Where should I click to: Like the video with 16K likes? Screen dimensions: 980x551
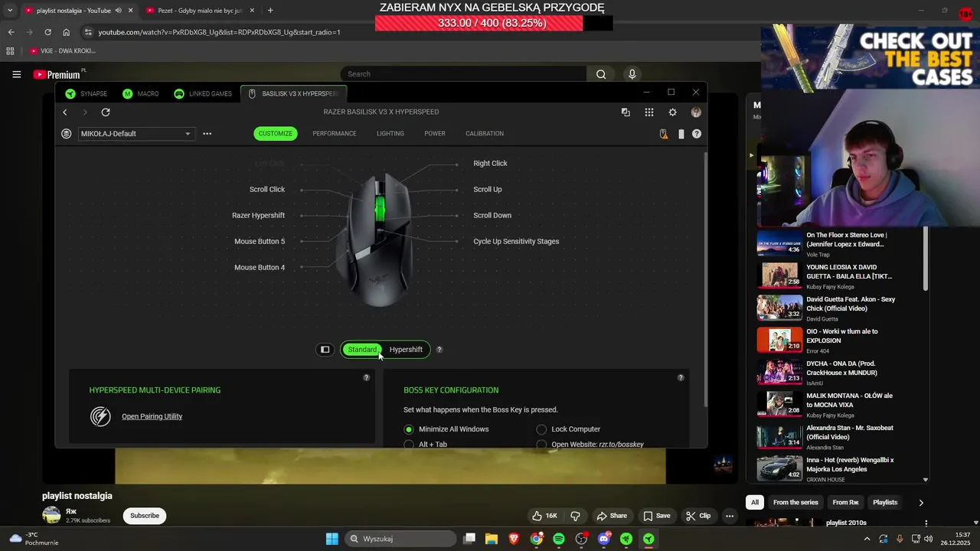pyautogui.click(x=545, y=516)
